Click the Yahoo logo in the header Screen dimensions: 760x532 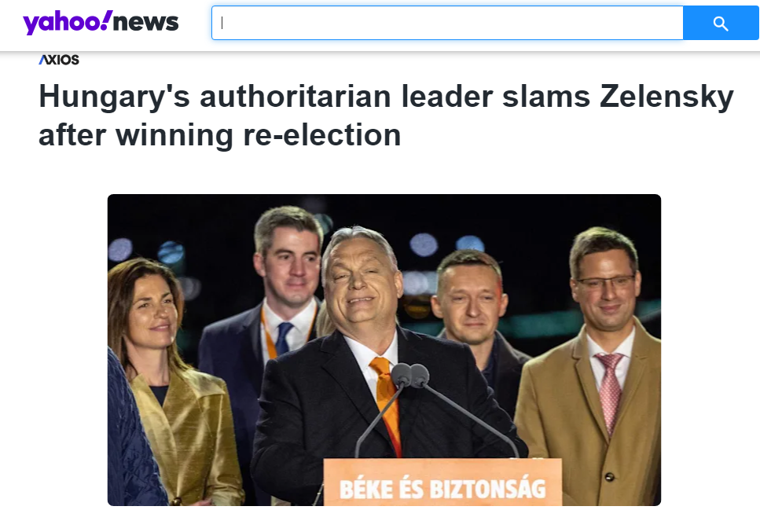pyautogui.click(x=101, y=22)
